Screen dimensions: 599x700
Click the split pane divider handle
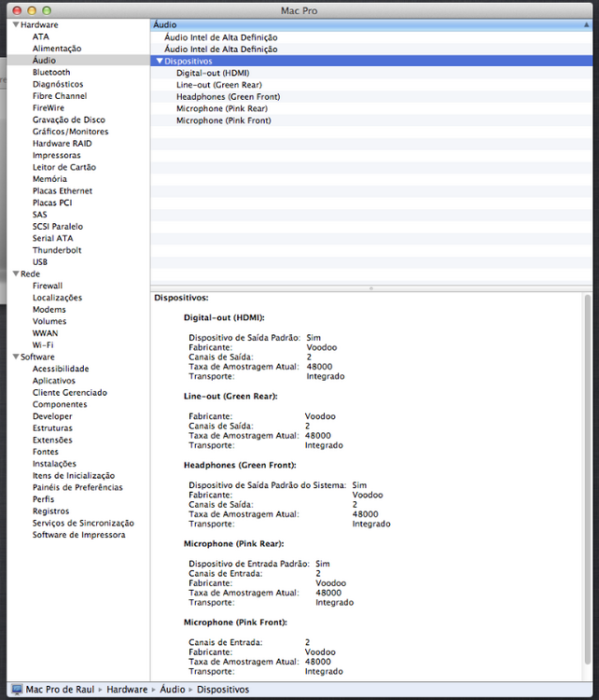[371, 288]
